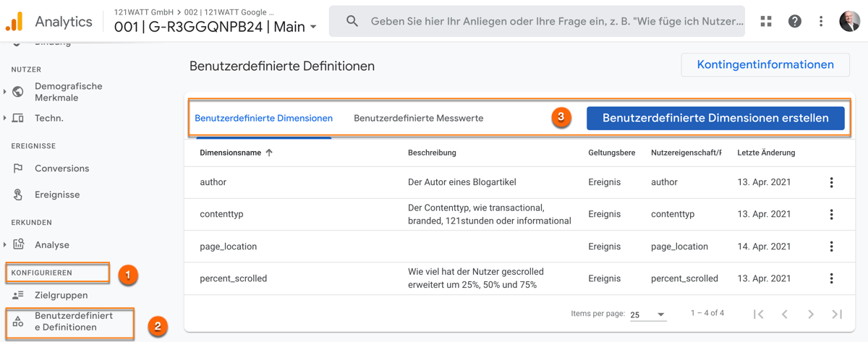Click the '002 | 121WATT Google' breadcrumb
Viewport: 868px width, 342px height.
coord(231,12)
